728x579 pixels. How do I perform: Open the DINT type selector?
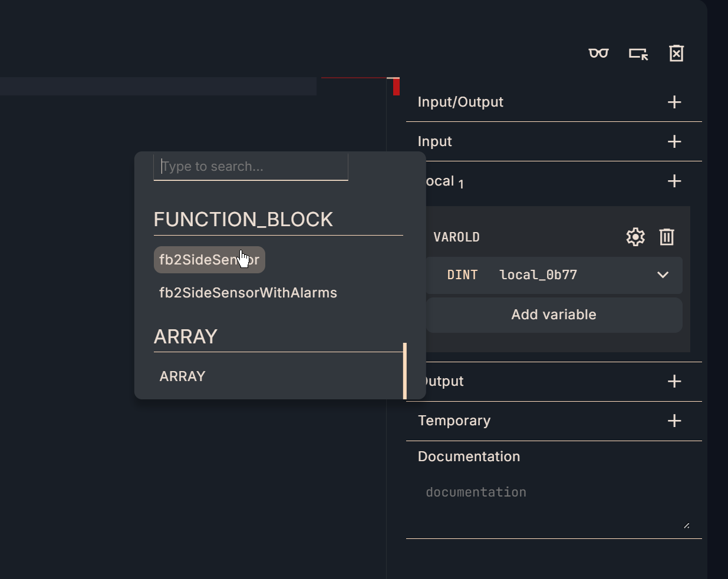click(x=462, y=275)
